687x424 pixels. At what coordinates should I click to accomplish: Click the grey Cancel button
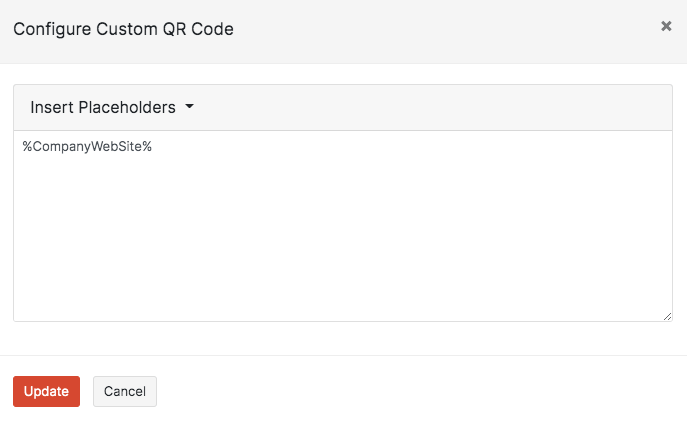[x=125, y=391]
